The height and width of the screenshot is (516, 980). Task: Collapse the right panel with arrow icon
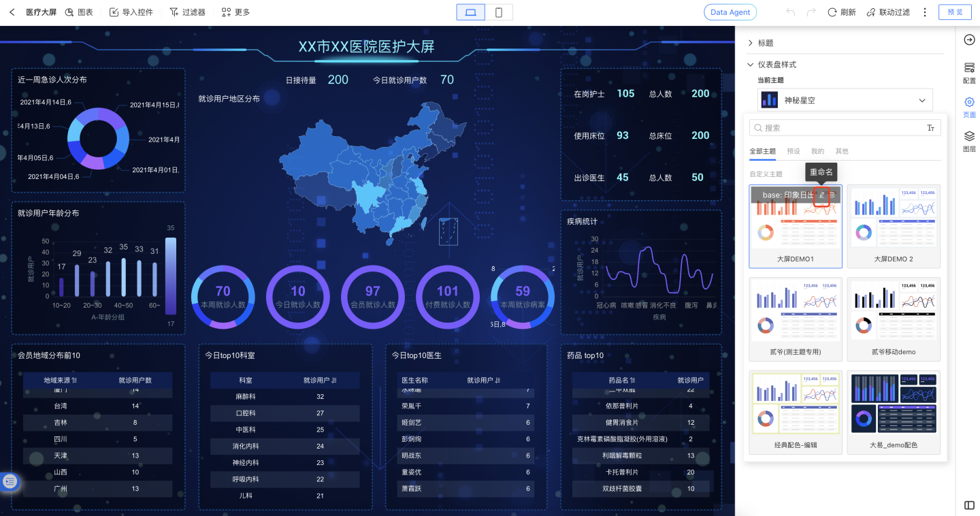click(969, 40)
